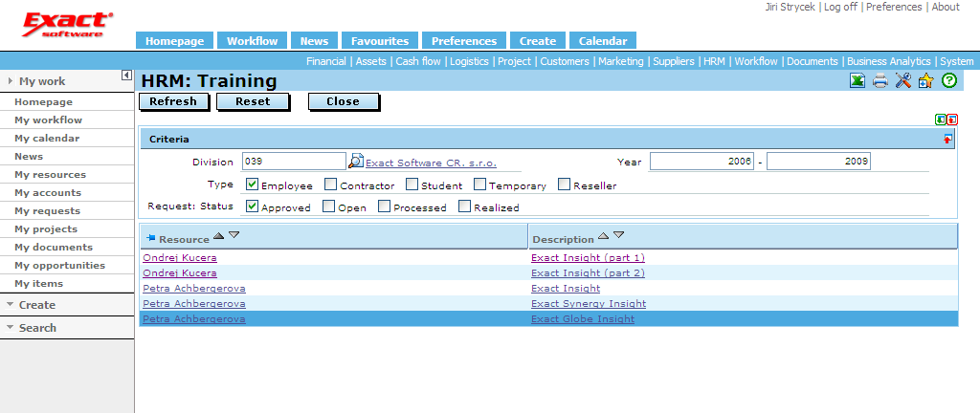
Task: Collapse all sections with the red-bordered arrow icon
Action: coord(952,120)
